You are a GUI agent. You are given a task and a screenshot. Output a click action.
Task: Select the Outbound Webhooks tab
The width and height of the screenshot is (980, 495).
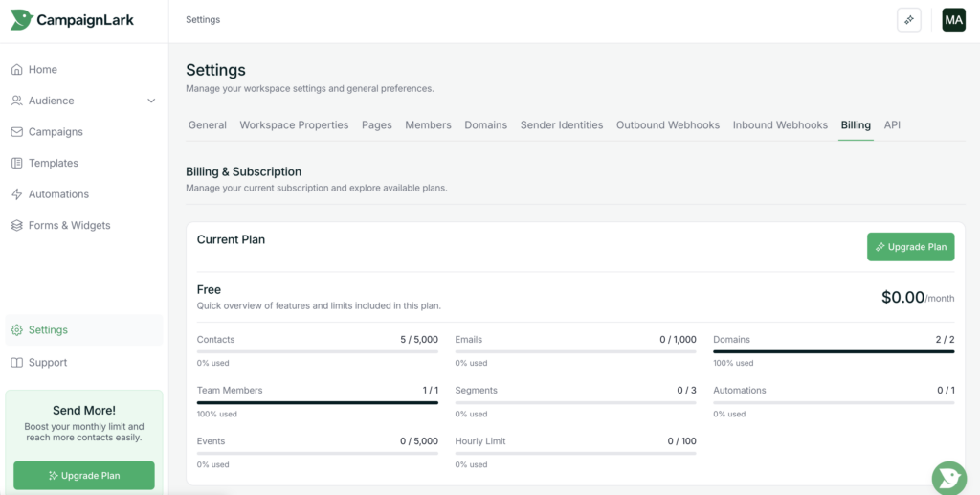pos(668,125)
